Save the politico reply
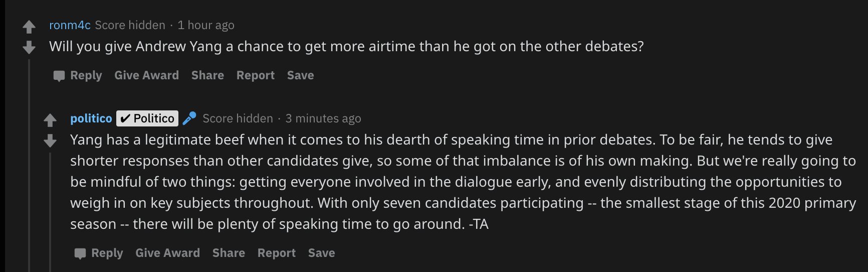The height and width of the screenshot is (272, 868). [x=322, y=253]
